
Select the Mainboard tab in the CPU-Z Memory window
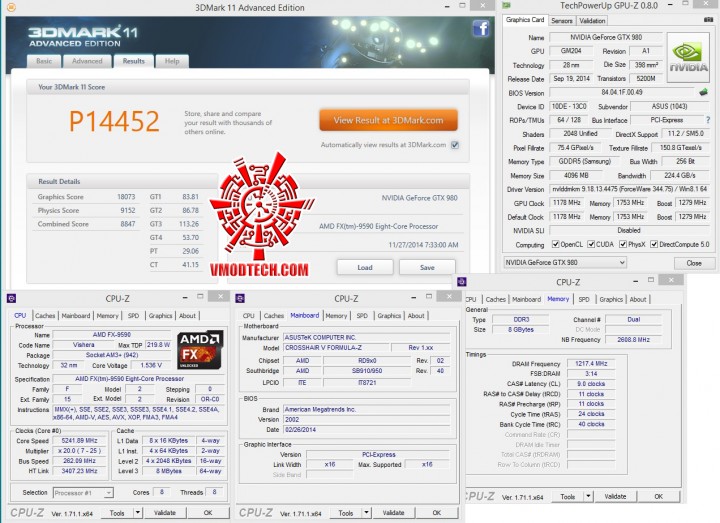coord(527,299)
